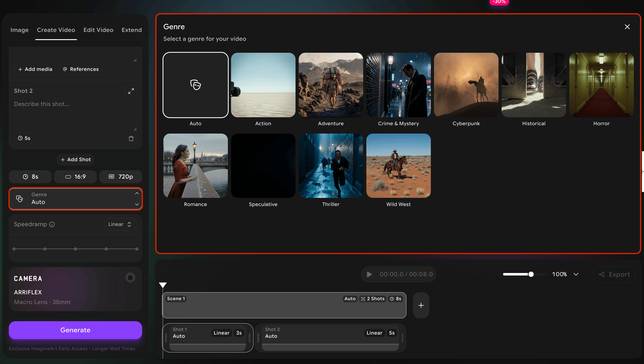Click the middle Speedramp curve point
Image resolution: width=644 pixels, height=364 pixels.
76,249
